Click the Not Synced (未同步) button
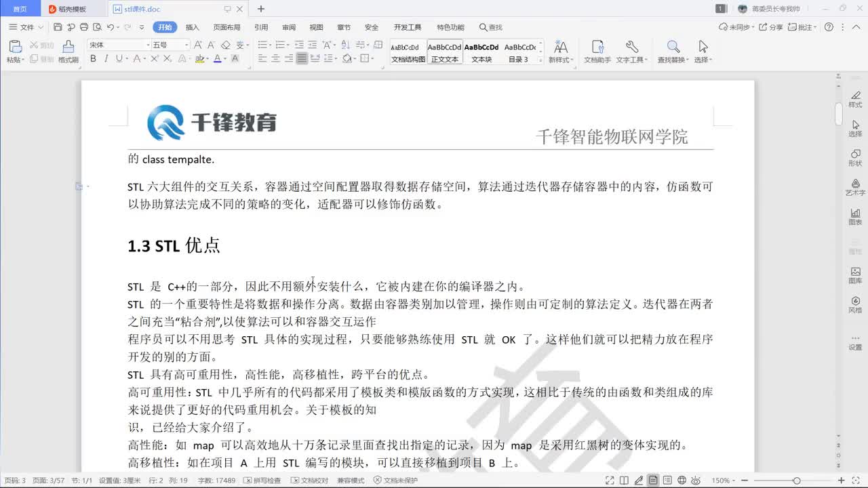The width and height of the screenshot is (868, 488). [736, 27]
